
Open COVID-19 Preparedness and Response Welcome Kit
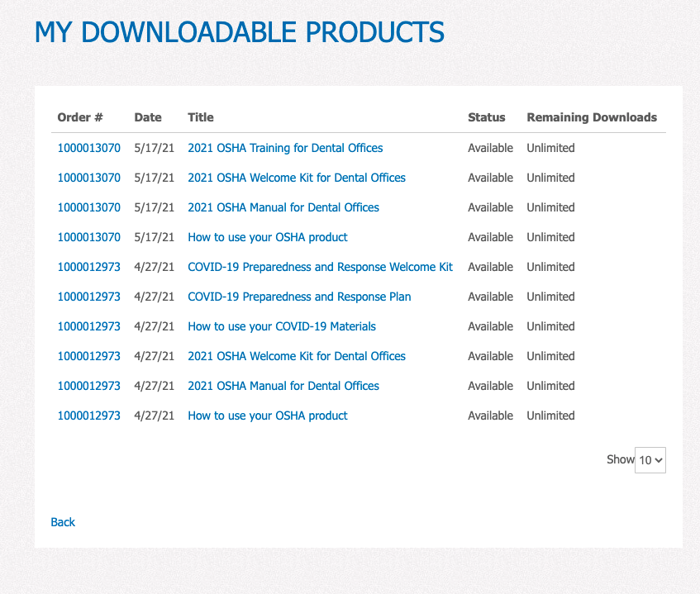tap(320, 267)
